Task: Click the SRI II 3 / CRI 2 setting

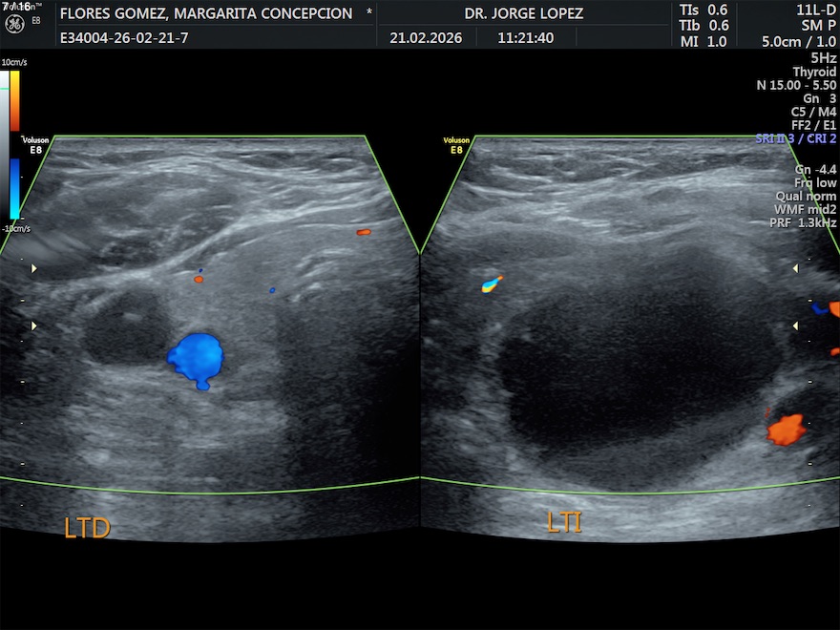Action: coord(794,138)
